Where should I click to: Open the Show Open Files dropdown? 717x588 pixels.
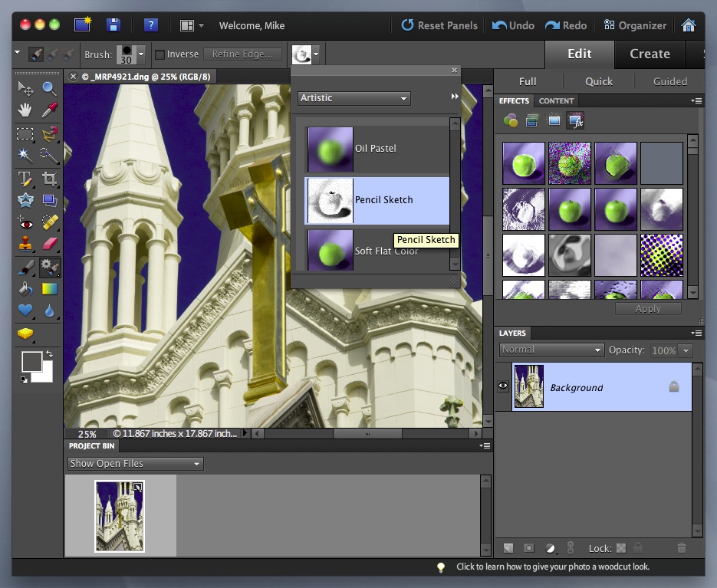[134, 464]
